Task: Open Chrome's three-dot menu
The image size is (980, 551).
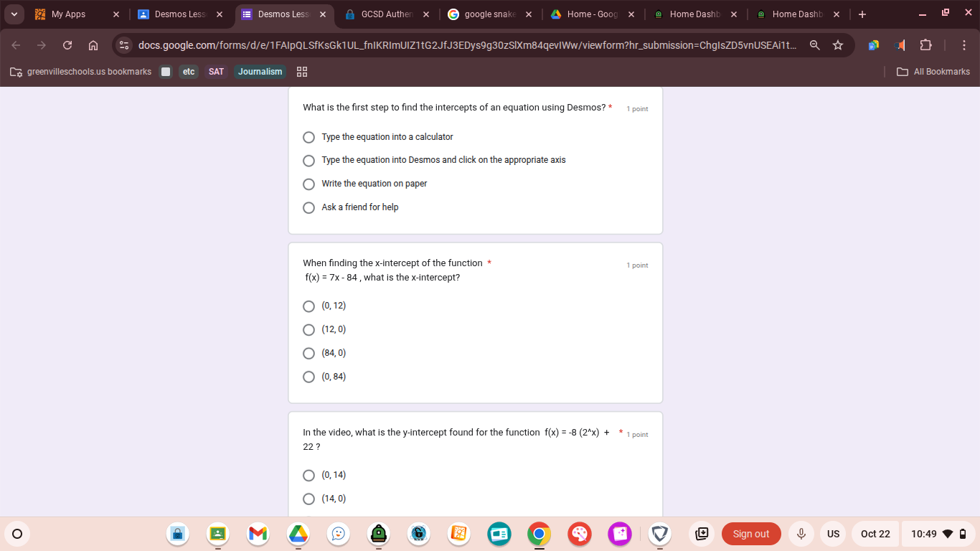Action: point(964,44)
